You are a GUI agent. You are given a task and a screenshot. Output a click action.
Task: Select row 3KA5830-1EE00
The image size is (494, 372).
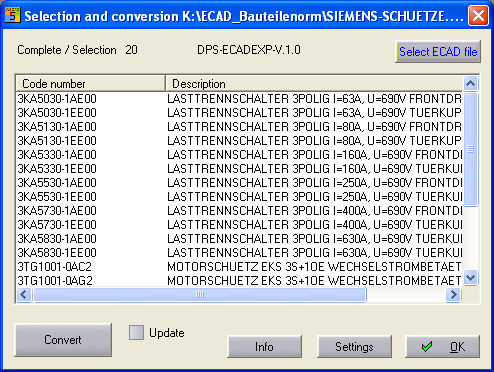click(x=239, y=253)
